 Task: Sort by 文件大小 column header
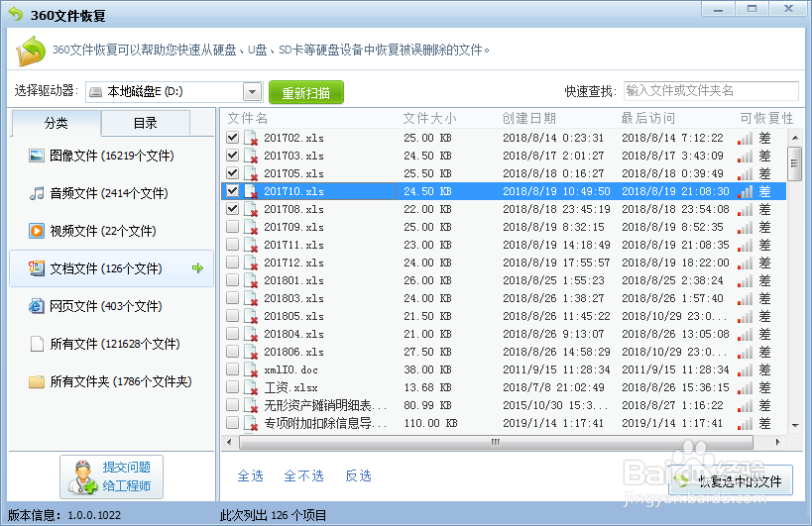[x=430, y=119]
